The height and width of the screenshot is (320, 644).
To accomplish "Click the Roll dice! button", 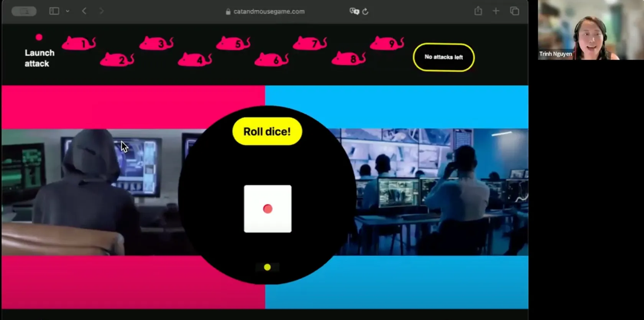I will tap(267, 131).
